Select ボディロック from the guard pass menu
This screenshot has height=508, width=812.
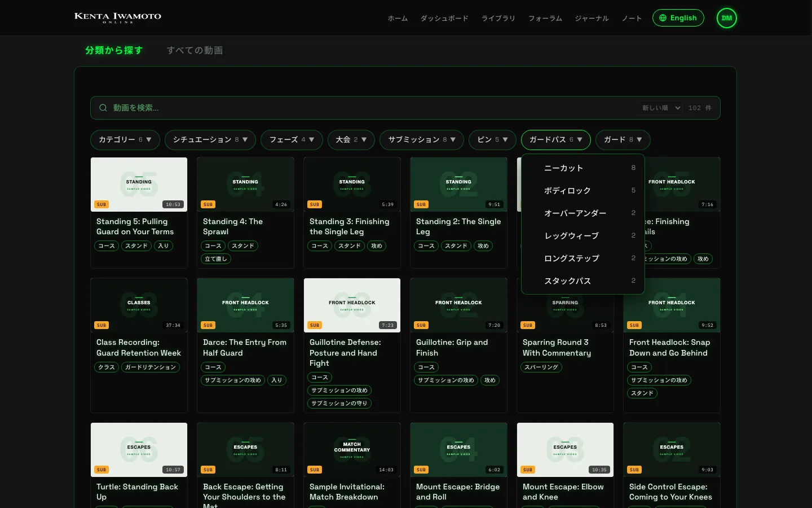point(583,190)
